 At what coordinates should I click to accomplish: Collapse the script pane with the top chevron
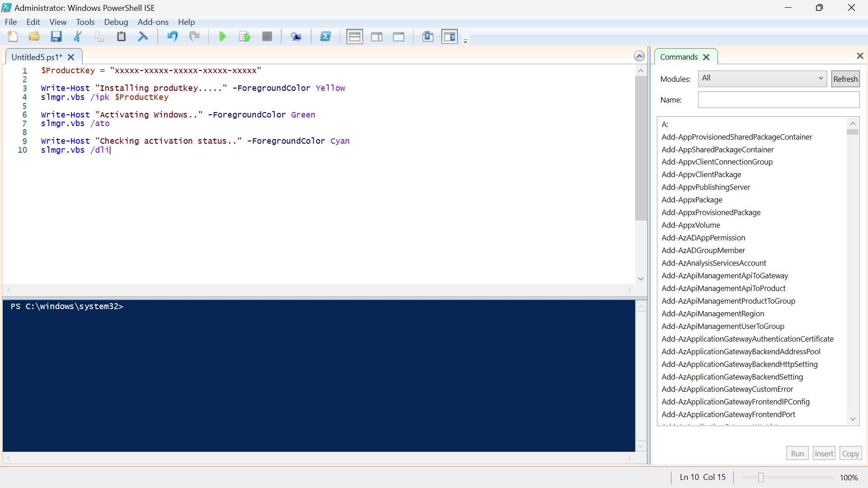click(x=639, y=56)
